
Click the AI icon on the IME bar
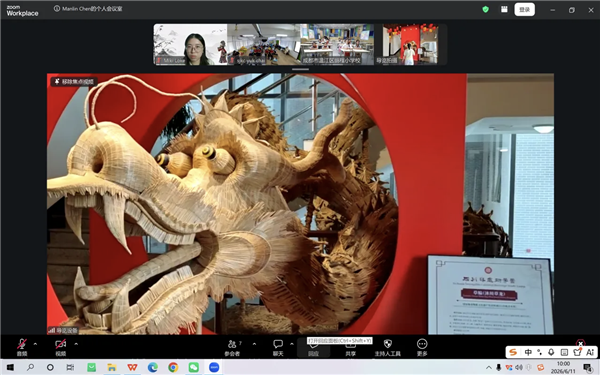click(590, 352)
